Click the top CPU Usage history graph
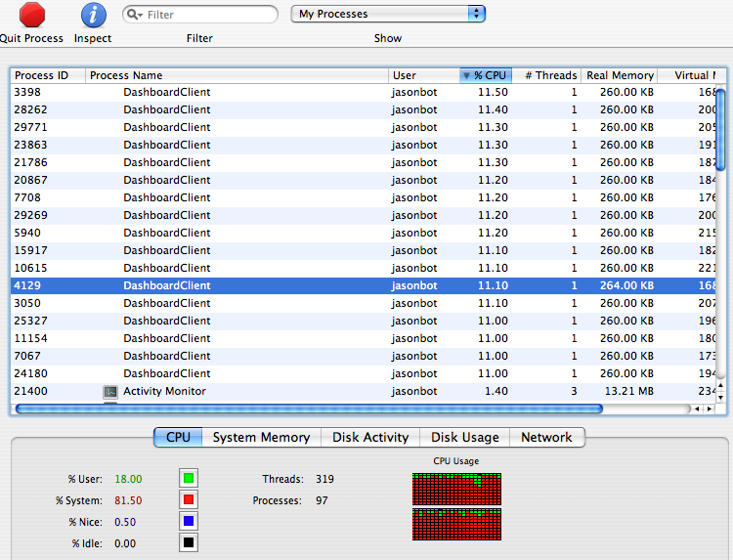Viewport: 733px width, 560px height. click(456, 489)
